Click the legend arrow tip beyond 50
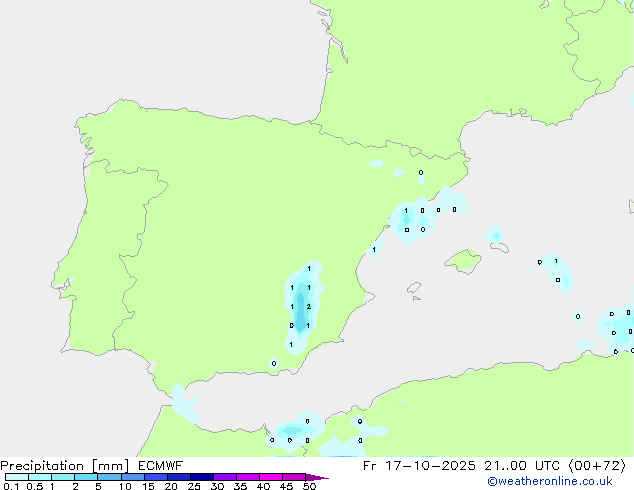The width and height of the screenshot is (634, 490). click(x=317, y=477)
